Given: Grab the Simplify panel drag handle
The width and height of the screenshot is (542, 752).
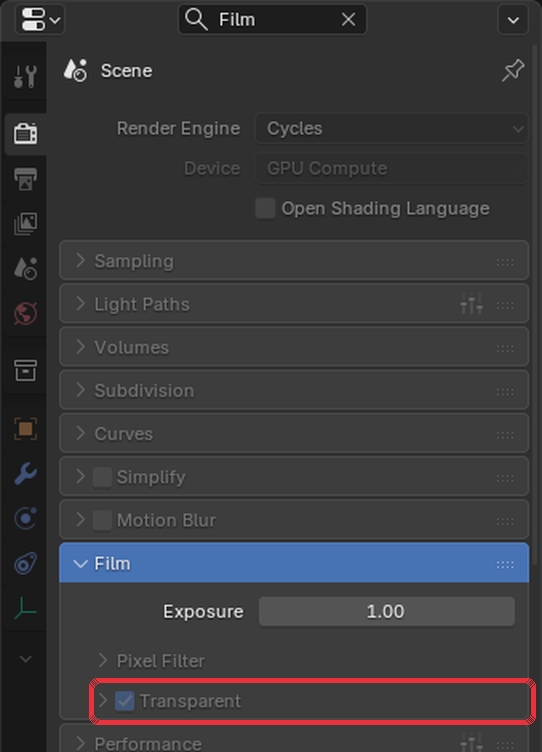Looking at the screenshot, I should (505, 478).
